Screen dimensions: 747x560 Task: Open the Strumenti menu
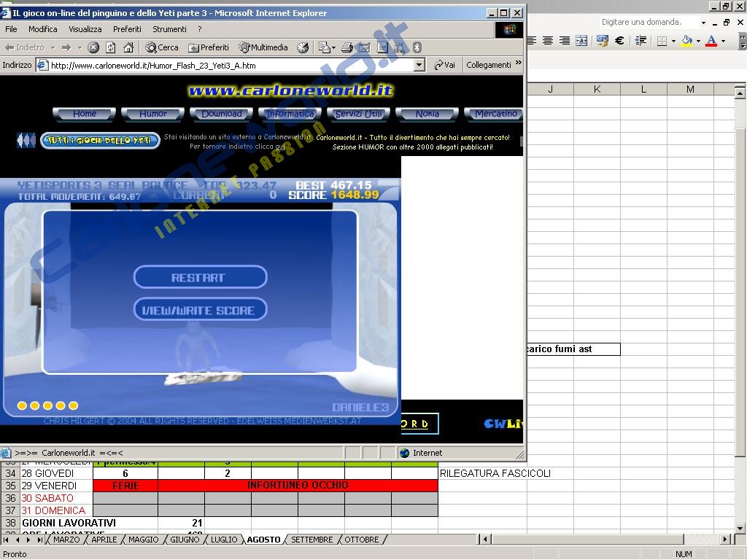coord(169,29)
